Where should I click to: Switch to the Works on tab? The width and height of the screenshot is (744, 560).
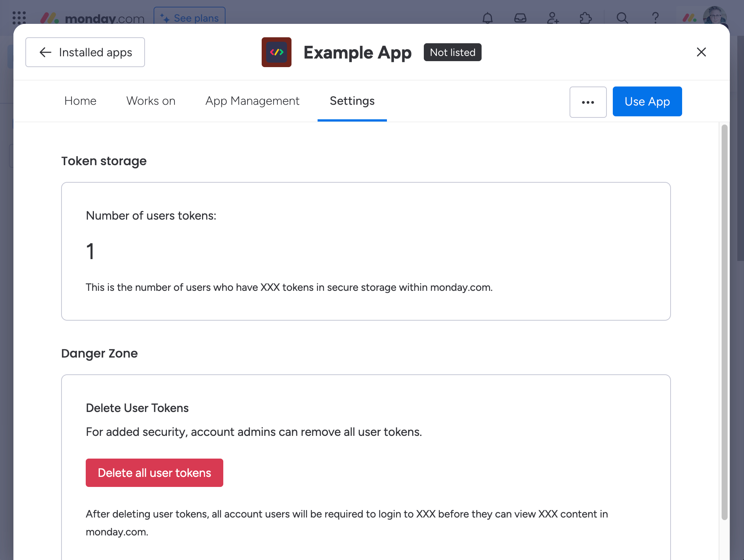(x=151, y=101)
